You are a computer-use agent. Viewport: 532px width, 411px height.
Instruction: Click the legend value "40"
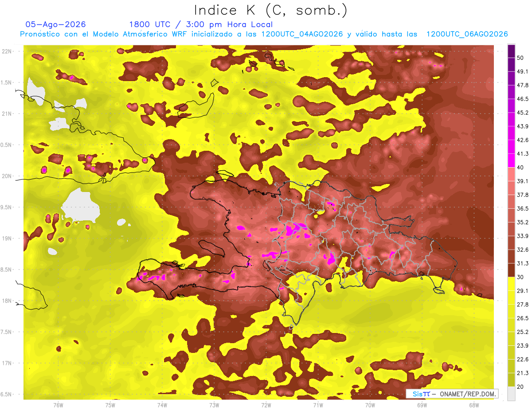tap(520, 168)
